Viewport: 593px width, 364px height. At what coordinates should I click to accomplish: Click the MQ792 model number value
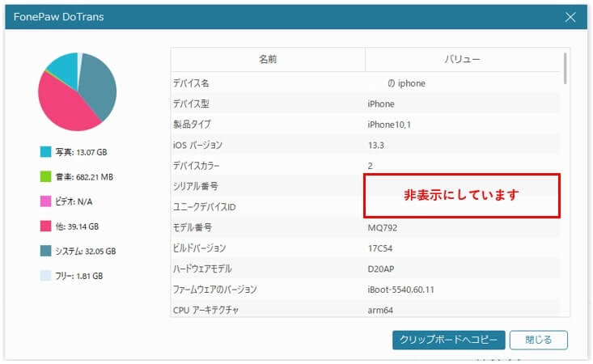coord(383,228)
